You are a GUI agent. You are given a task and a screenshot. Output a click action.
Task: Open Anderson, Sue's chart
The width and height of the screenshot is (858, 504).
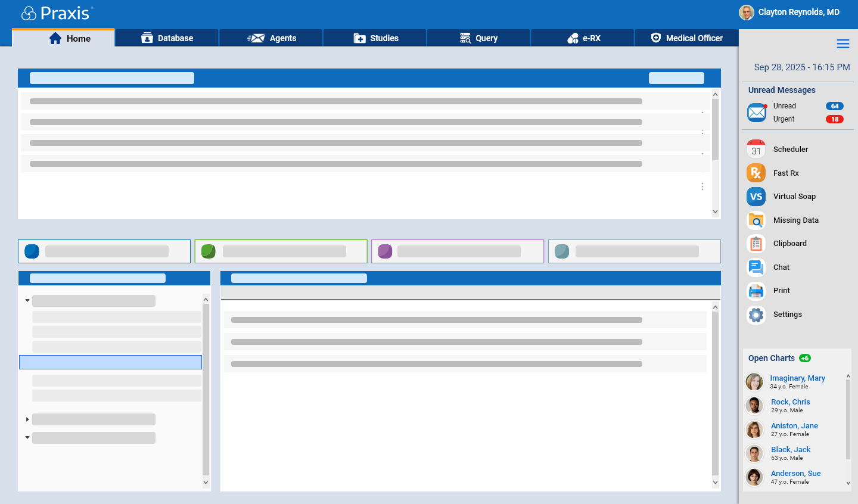(796, 473)
